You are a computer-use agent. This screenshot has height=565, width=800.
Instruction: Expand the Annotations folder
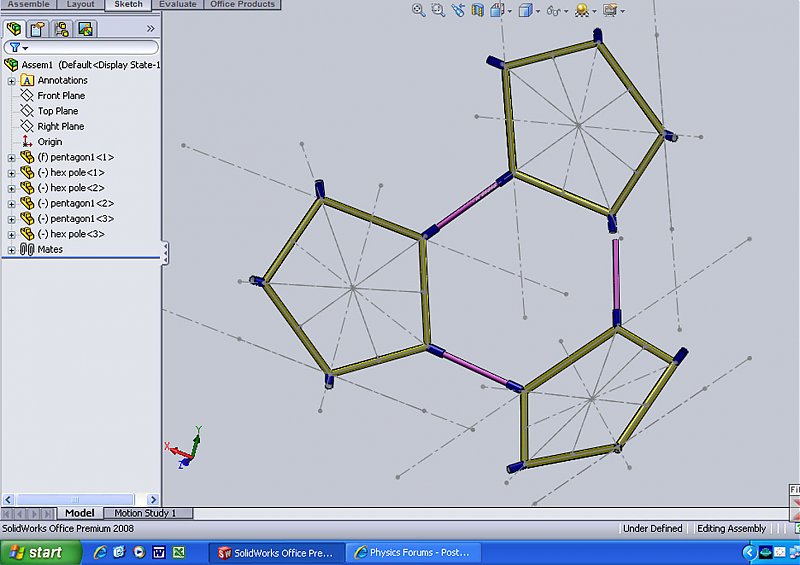tap(11, 80)
